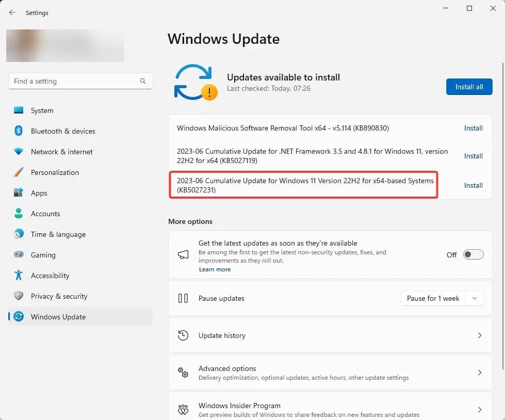Viewport: 505px width, 420px height.
Task: Click 'Last checked: Today, 07:26' text
Action: [x=269, y=88]
